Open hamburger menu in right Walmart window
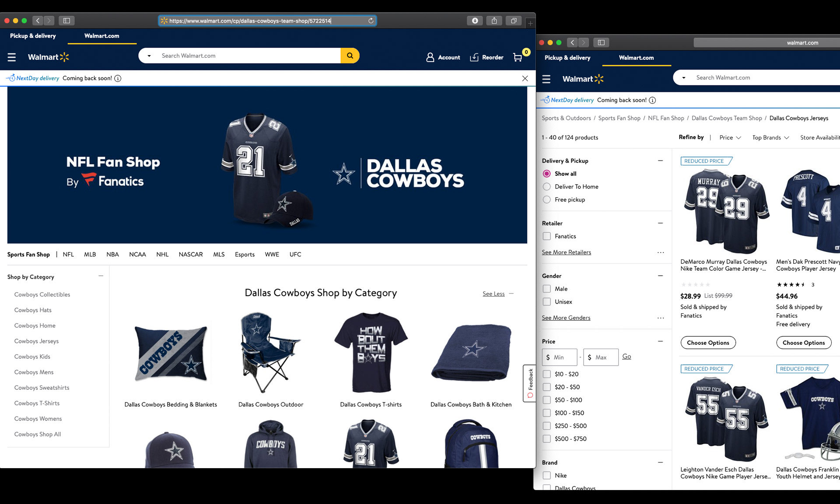 pos(546,79)
